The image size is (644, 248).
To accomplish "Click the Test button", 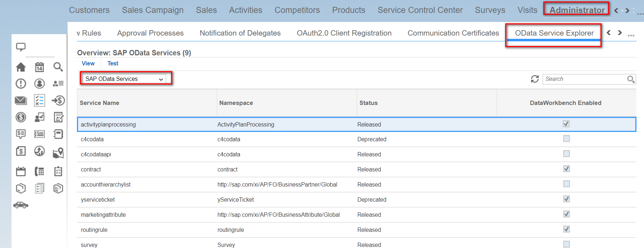I will [x=113, y=63].
